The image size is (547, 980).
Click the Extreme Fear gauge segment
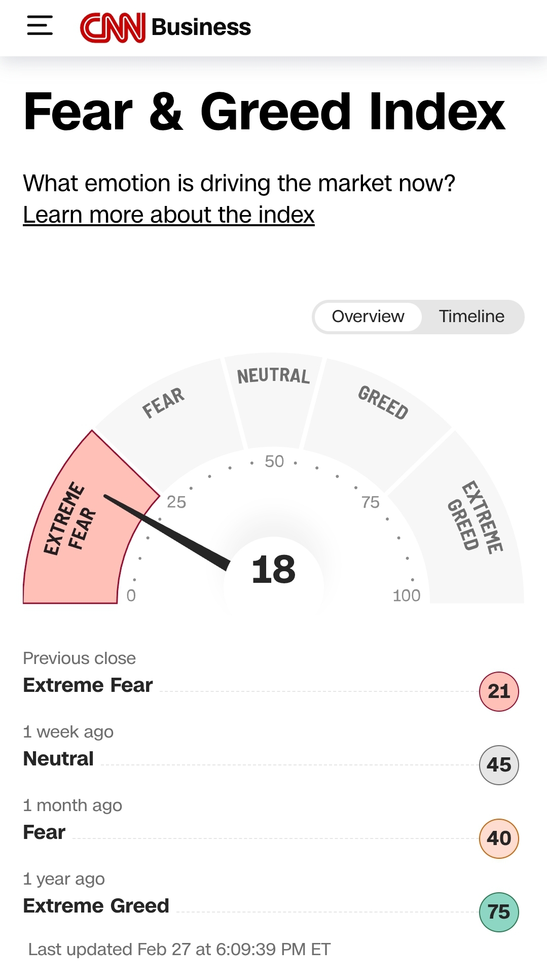click(x=71, y=538)
